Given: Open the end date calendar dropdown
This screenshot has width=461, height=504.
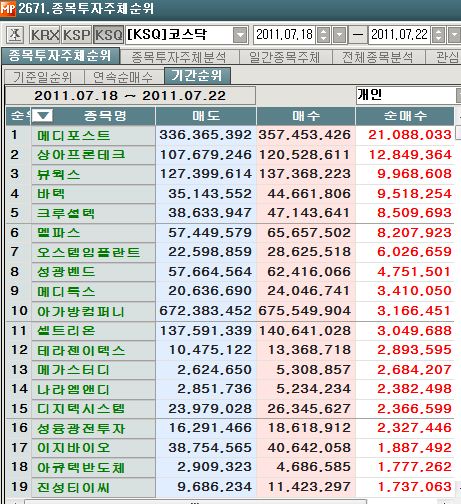Looking at the screenshot, I should (x=455, y=35).
